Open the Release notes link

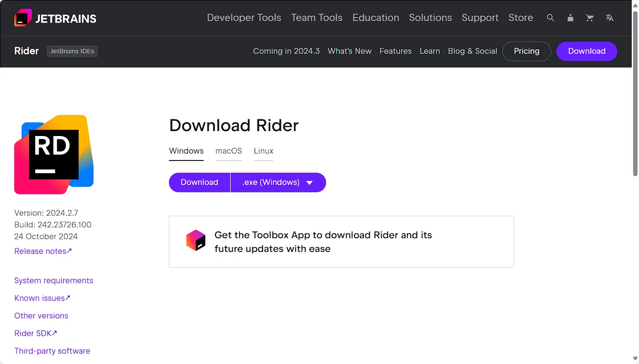[43, 251]
